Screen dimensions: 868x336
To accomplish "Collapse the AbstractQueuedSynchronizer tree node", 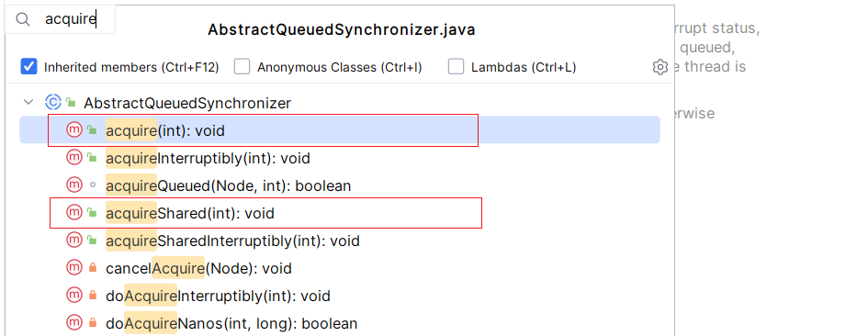I will click(x=28, y=103).
